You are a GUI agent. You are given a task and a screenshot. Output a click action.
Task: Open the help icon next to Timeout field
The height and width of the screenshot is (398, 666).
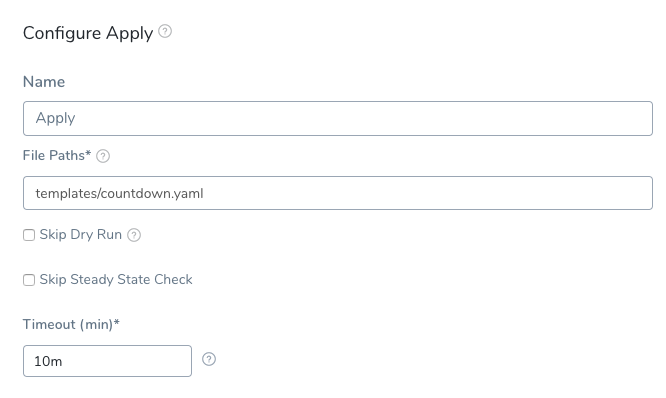click(209, 359)
